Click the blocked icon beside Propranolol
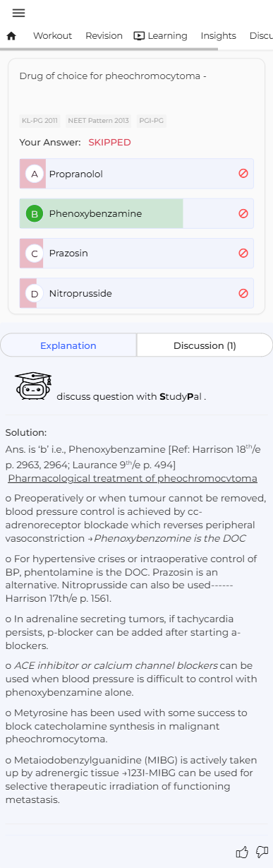The height and width of the screenshot is (868, 273). pos(243,174)
